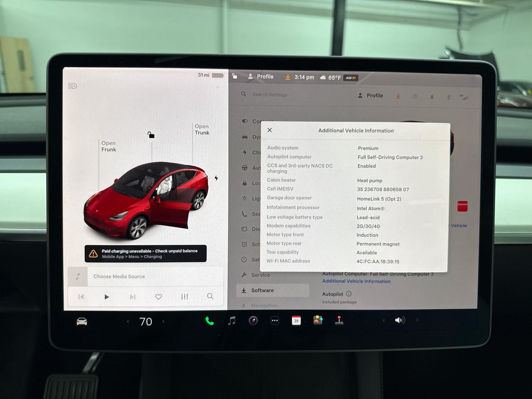
Task: Tap right chevron to raise temperature
Action: (x=163, y=321)
